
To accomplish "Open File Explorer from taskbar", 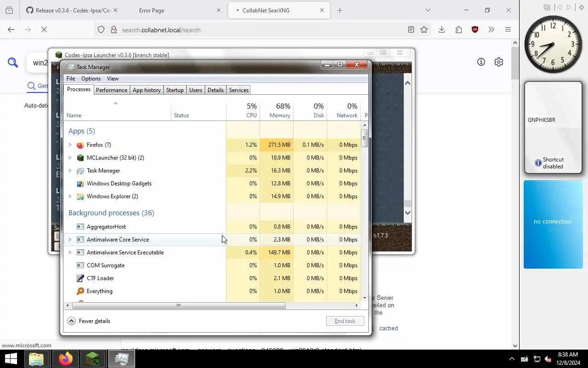I will (36, 359).
